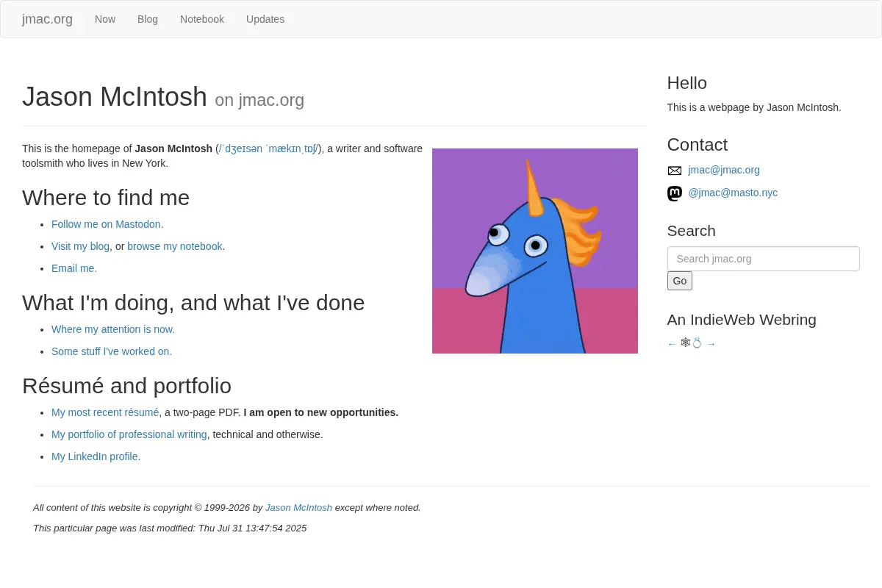Viewport: 882px width, 588px height.
Task: Click the jmac@jmac.org email address
Action: pos(724,170)
